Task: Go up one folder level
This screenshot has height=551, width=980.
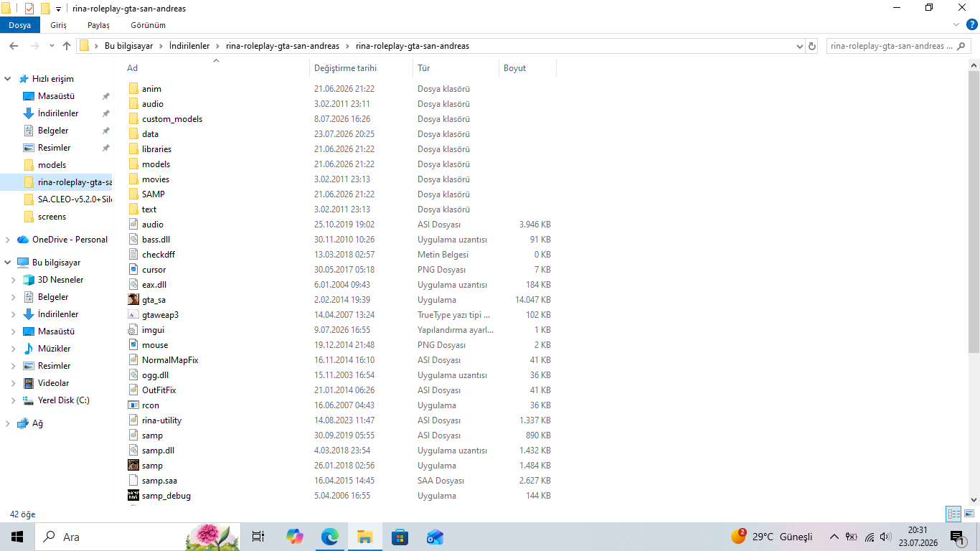Action: coord(67,46)
